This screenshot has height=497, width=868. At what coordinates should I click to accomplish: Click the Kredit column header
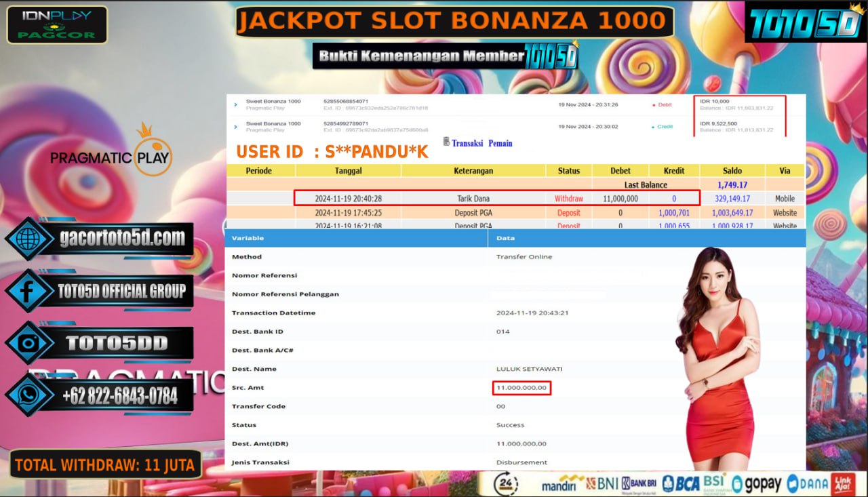pyautogui.click(x=674, y=171)
